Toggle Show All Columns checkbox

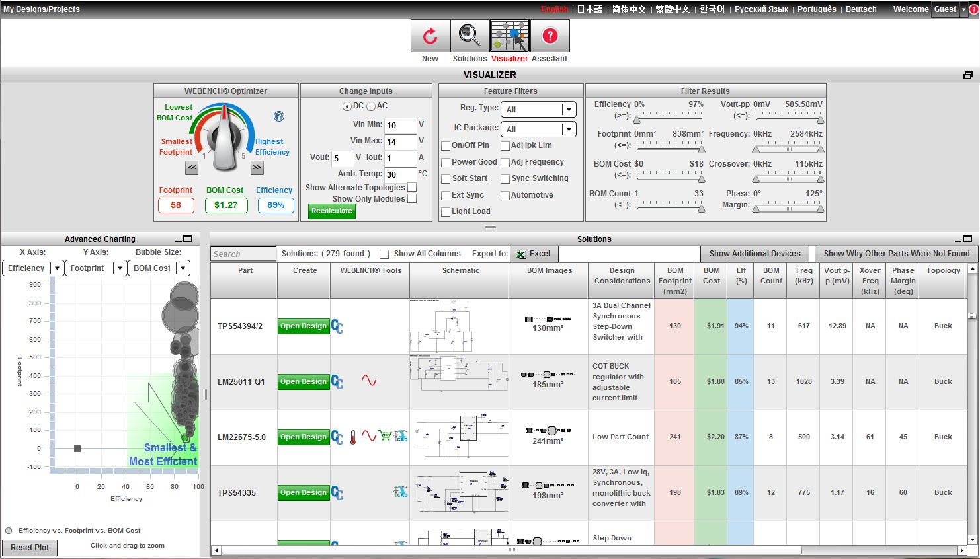pyautogui.click(x=384, y=254)
